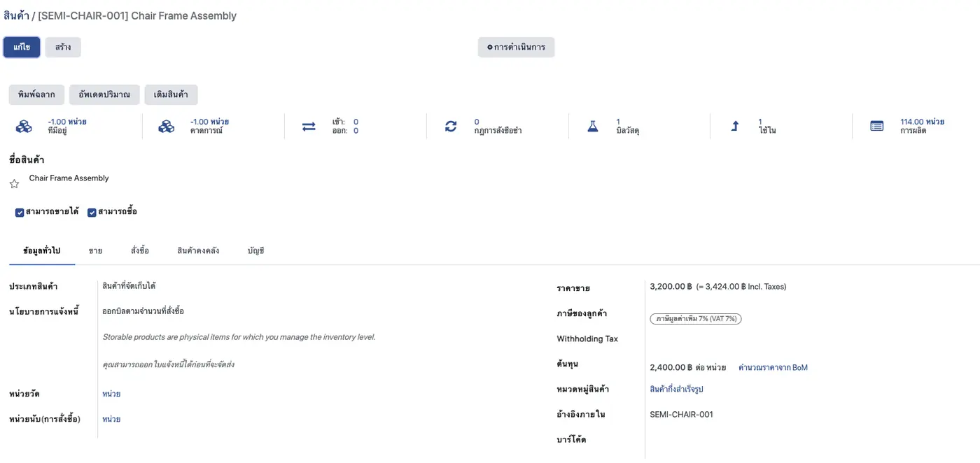Switch to the ข้อมูลทั่วไป tab
Viewport: 980px width, 463px height.
42,250
